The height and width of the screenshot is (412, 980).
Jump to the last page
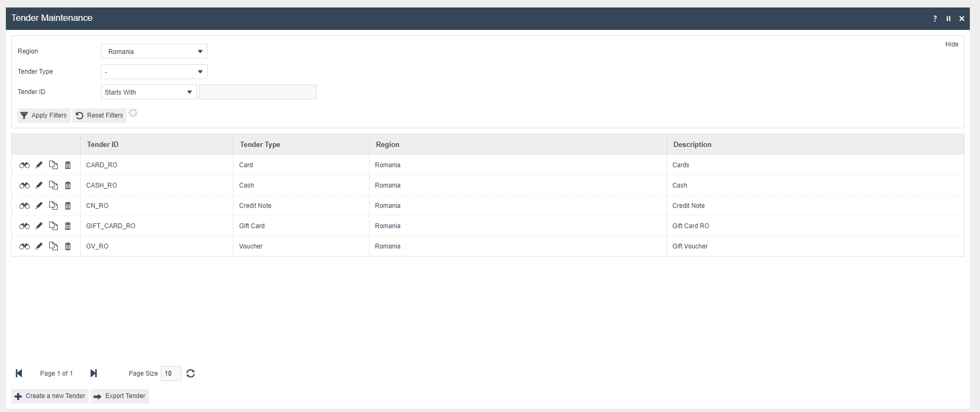tap(93, 374)
